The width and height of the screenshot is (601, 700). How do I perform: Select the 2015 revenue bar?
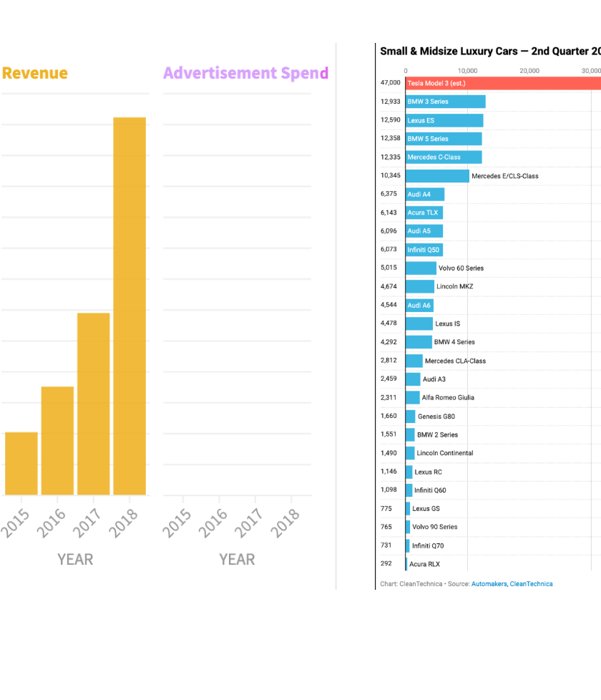21,463
